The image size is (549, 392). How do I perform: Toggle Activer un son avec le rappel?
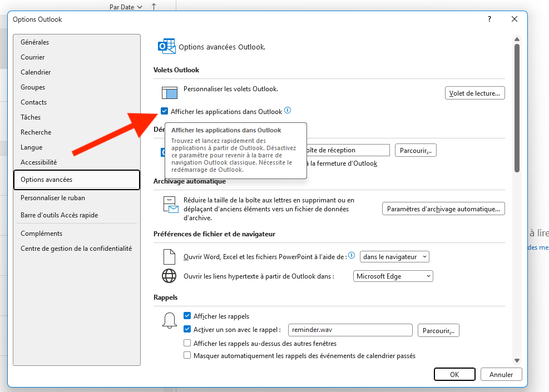187,329
